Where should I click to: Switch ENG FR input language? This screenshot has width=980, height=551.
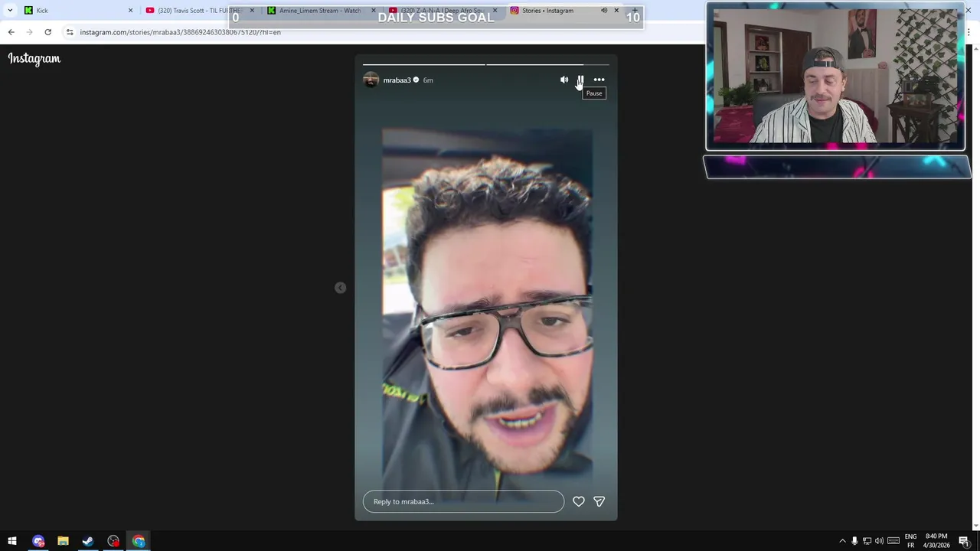click(910, 541)
